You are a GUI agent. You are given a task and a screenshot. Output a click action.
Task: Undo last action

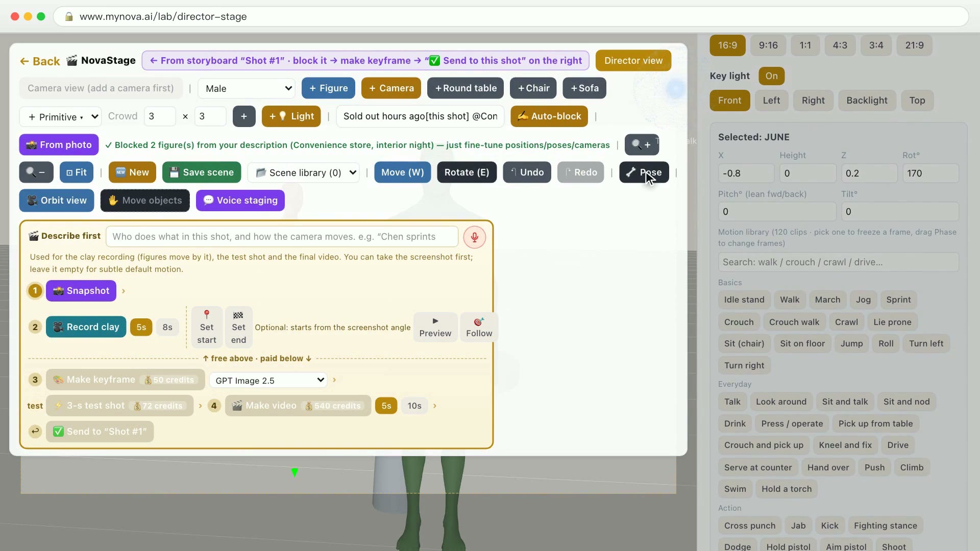tap(527, 172)
